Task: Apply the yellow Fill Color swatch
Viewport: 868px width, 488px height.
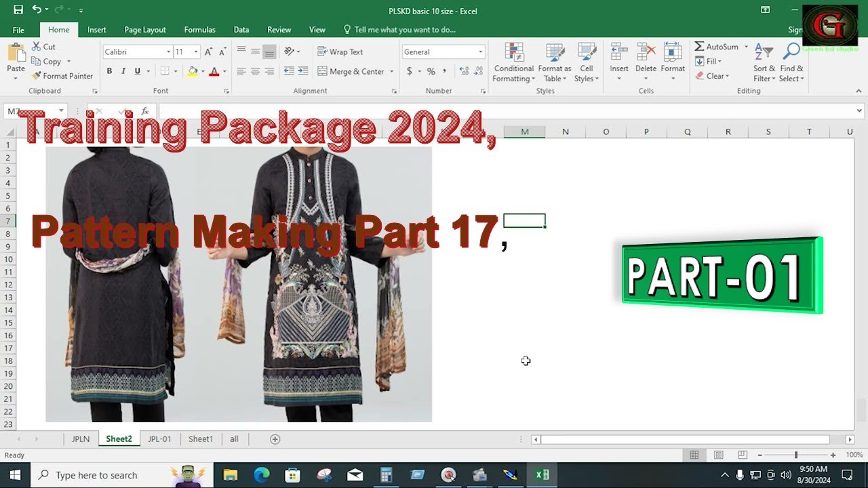Action: pyautogui.click(x=193, y=71)
